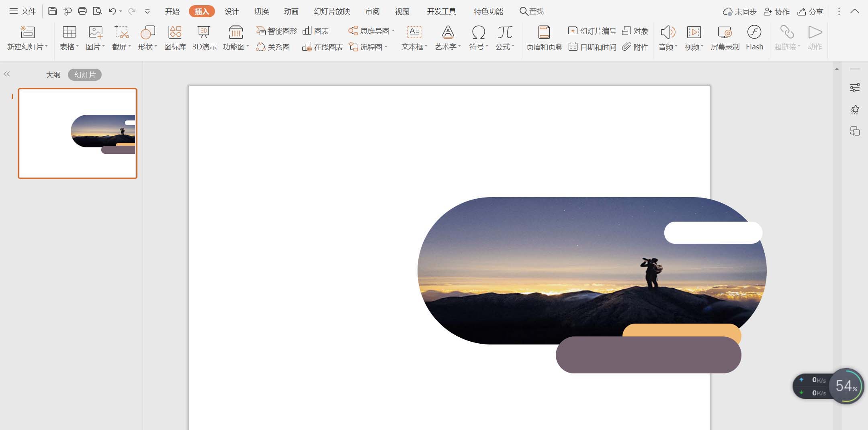Insert a 智能图形 smart graphic

coord(277,31)
